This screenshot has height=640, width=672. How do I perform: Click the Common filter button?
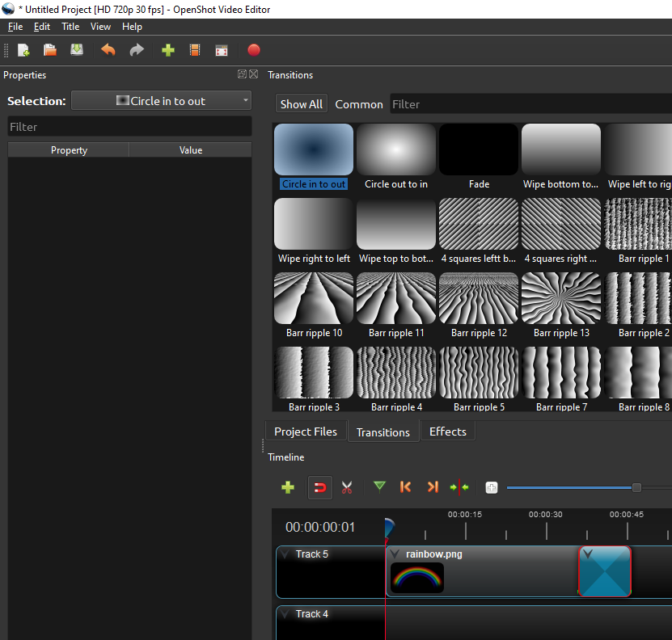(x=359, y=104)
